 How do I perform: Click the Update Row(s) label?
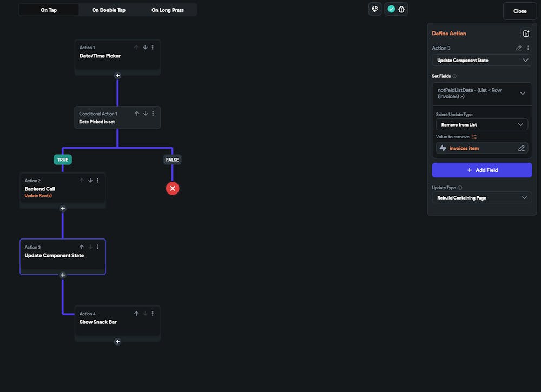click(38, 196)
